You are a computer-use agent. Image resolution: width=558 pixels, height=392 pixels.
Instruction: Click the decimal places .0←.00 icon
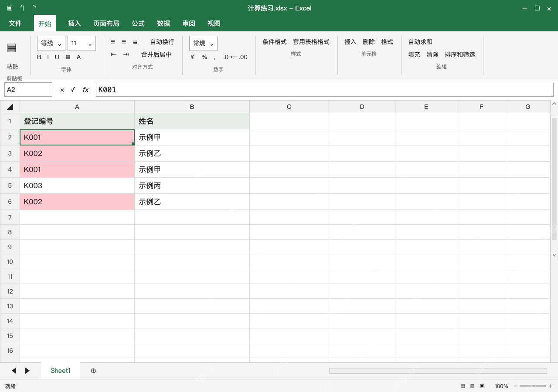235,57
